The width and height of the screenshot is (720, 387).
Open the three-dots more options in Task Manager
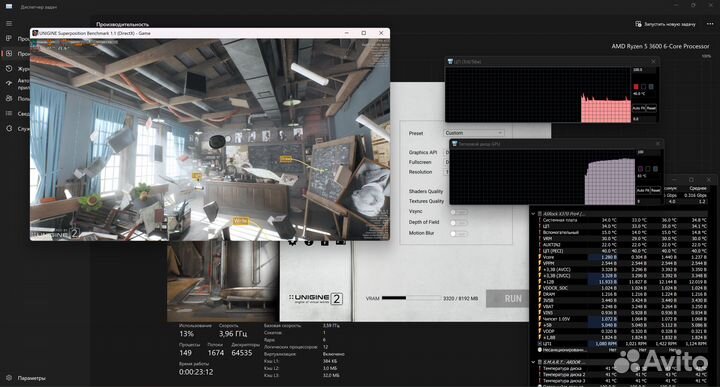point(710,24)
